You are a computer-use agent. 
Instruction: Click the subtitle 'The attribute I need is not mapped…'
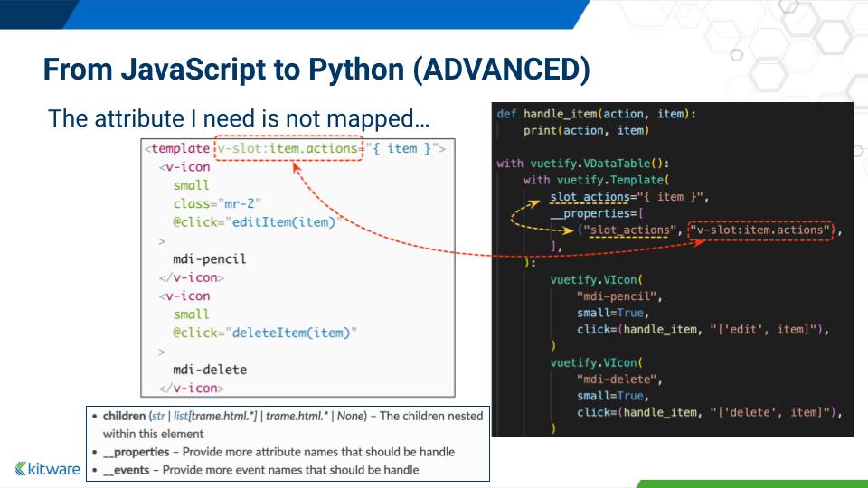click(239, 118)
